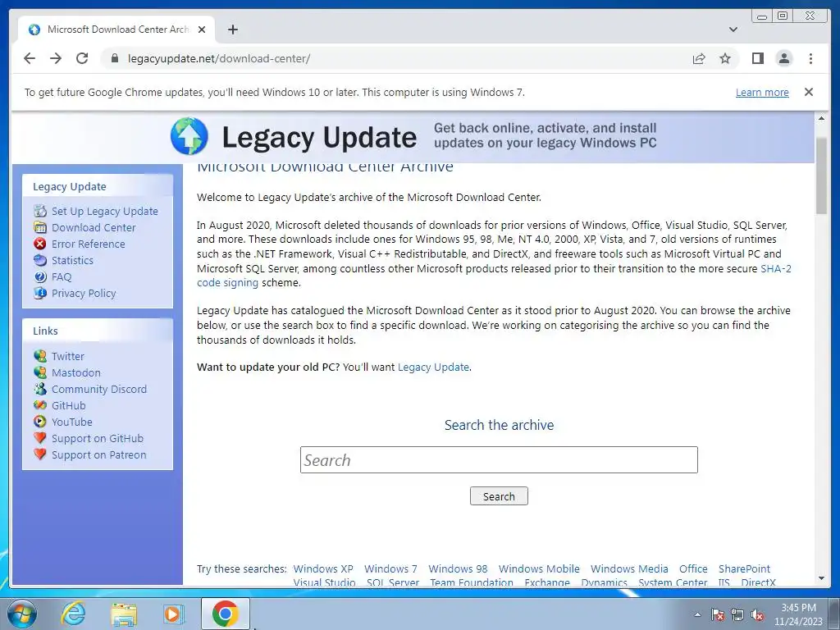Show hidden tray icons arrow
840x630 pixels.
(x=697, y=614)
